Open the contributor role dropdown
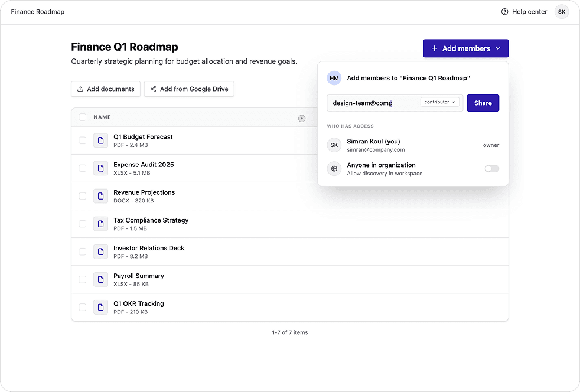Screen dimensions: 580x392 pyautogui.click(x=440, y=102)
